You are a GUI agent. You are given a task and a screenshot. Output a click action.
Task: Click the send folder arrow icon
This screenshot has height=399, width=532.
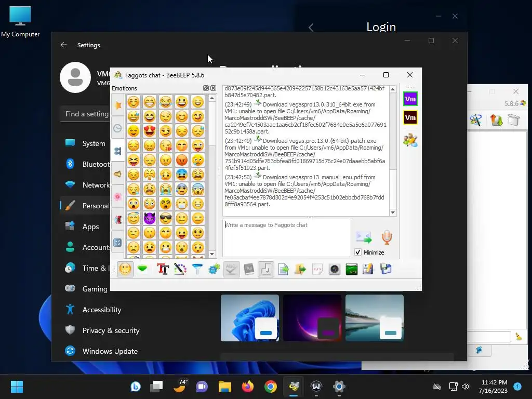300,270
